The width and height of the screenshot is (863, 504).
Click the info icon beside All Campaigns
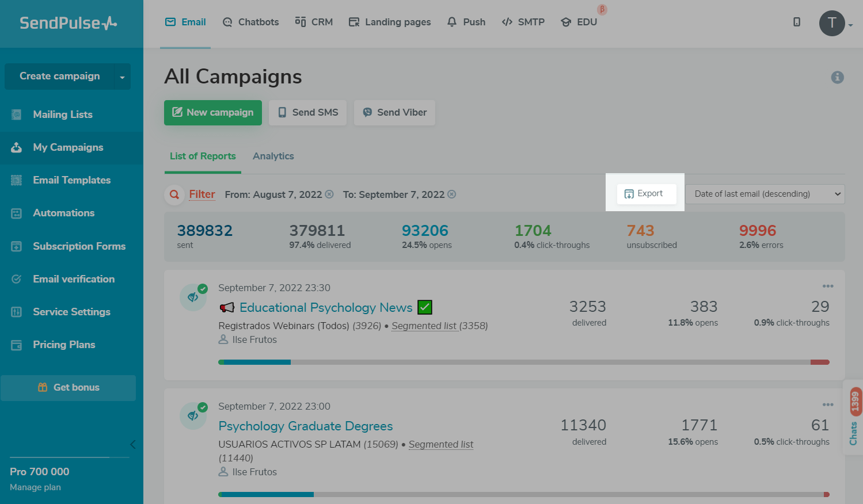point(837,77)
